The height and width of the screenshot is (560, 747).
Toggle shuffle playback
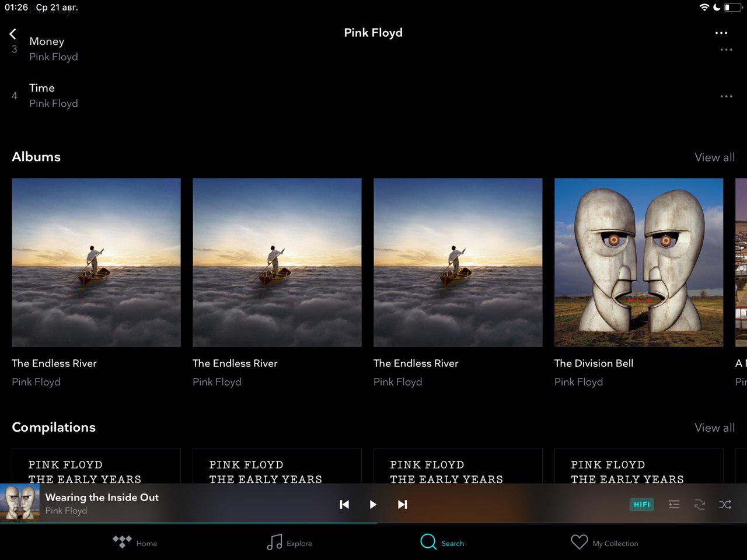click(725, 505)
